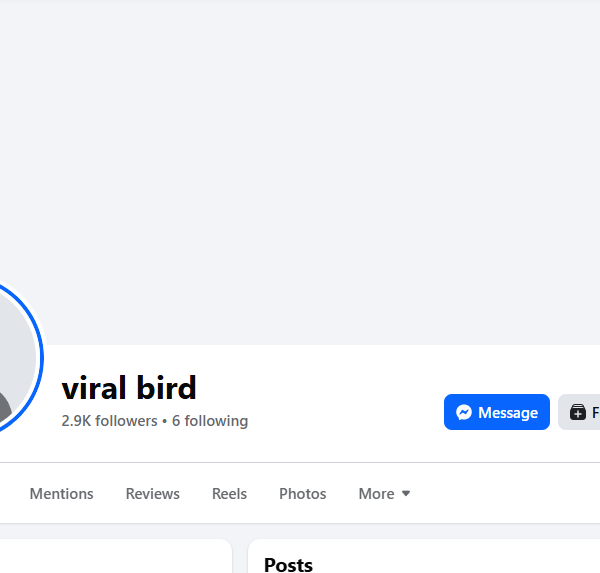Go to the Reels tab

(229, 494)
